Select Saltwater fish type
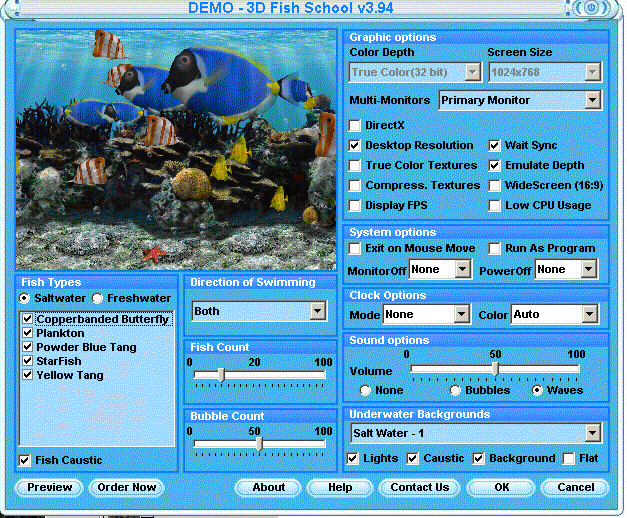627x518 pixels. click(24, 298)
